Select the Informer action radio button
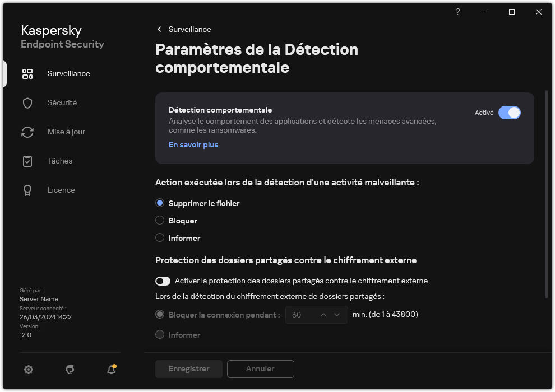 click(160, 238)
